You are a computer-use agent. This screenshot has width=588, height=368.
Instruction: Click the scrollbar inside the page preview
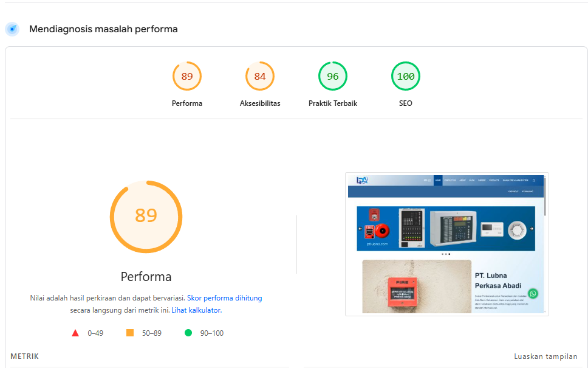point(545,196)
